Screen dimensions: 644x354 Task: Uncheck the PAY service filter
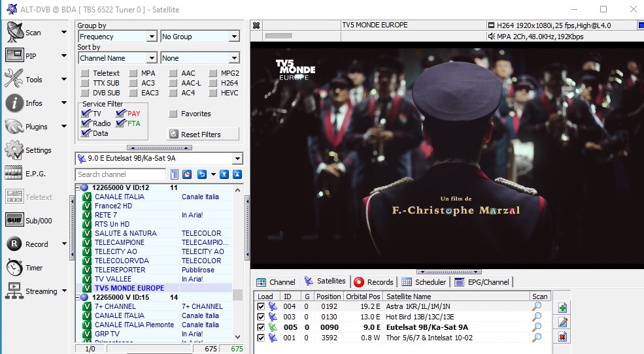tap(120, 114)
